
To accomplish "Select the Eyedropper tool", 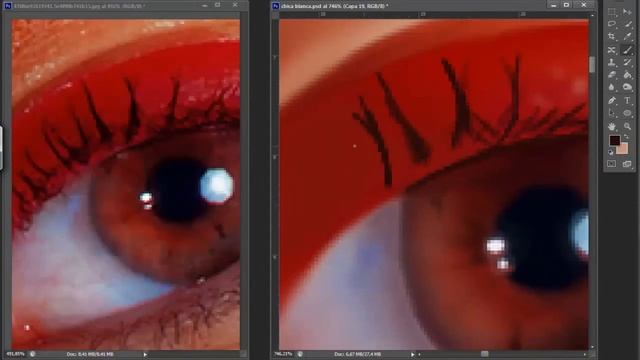I will [x=627, y=37].
